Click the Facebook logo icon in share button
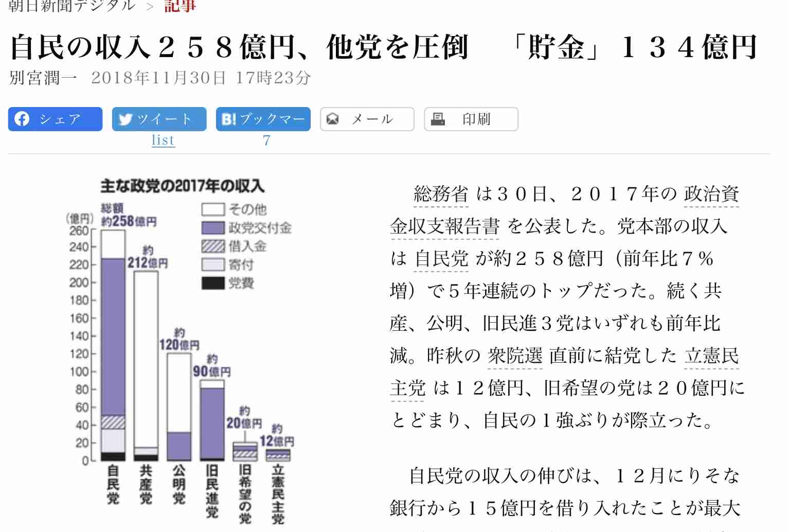 tap(22, 119)
